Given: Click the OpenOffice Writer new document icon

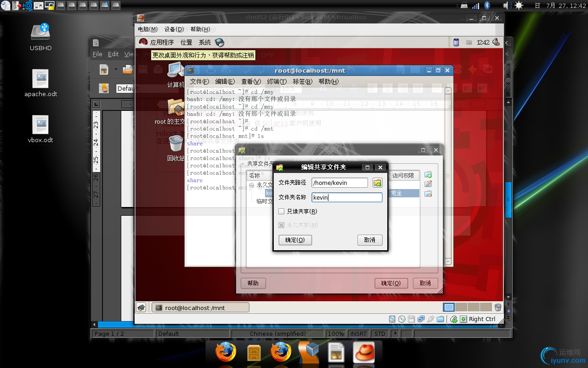Looking at the screenshot, I should [104, 69].
